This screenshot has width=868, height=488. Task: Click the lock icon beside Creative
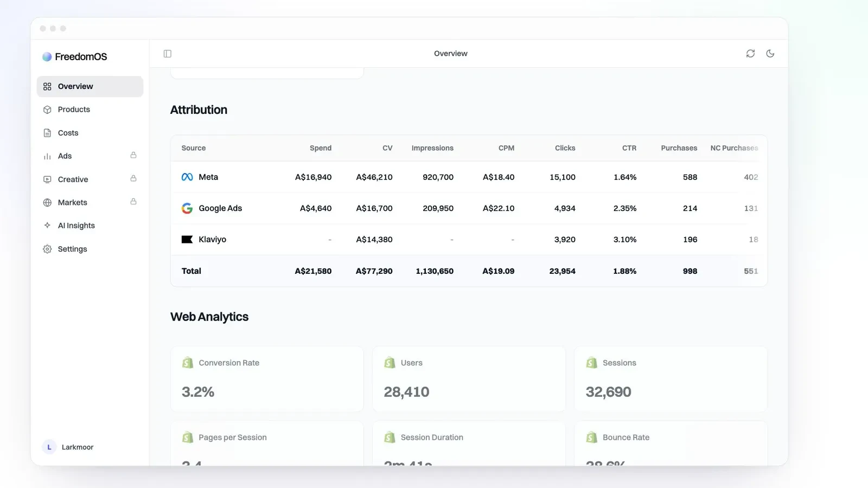click(133, 178)
